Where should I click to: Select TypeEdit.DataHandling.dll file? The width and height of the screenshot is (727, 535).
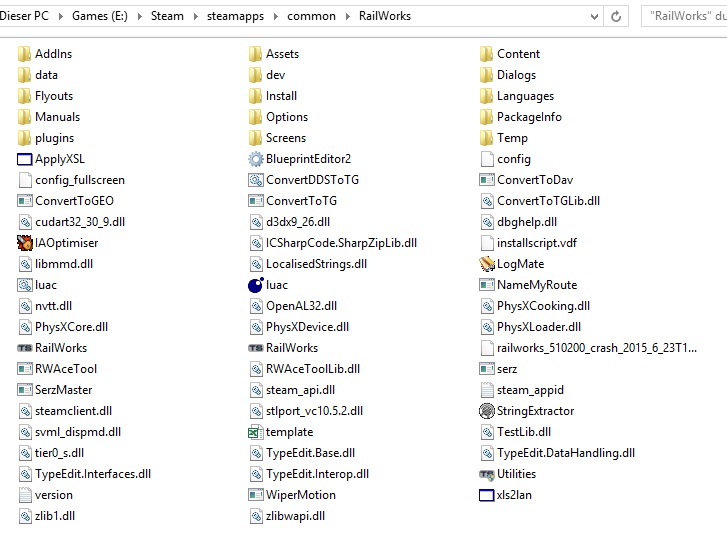(x=557, y=453)
